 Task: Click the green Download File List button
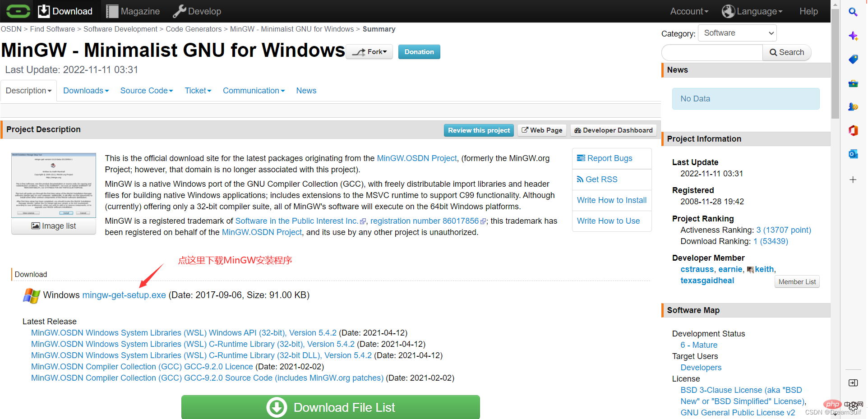tap(331, 407)
